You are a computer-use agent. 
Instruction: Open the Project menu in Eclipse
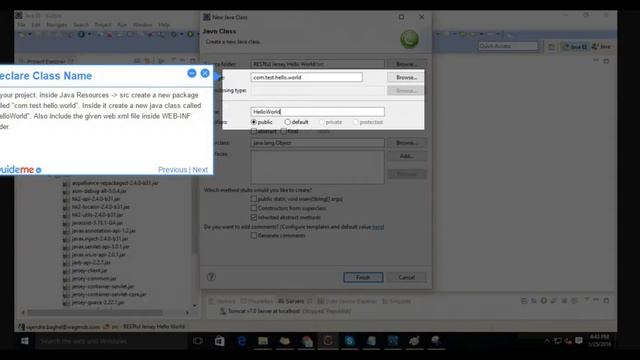(x=103, y=25)
